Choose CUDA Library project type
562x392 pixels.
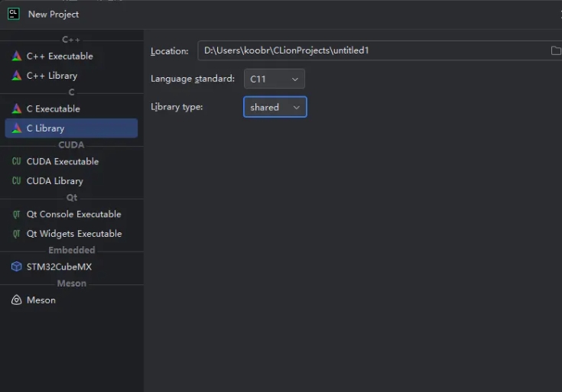tap(55, 181)
